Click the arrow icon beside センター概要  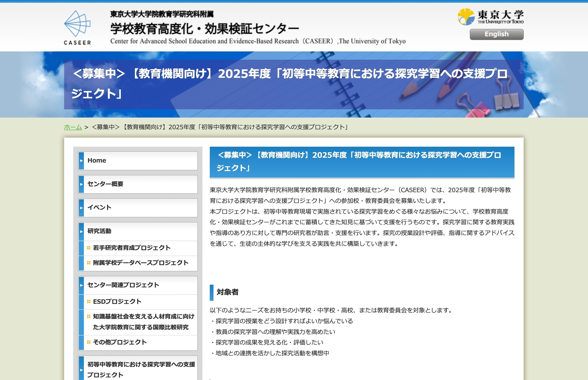coord(81,184)
